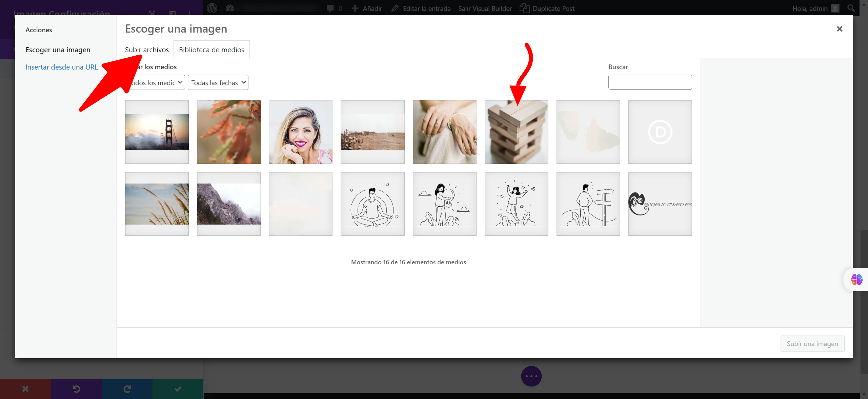Click the purple three-dots builder button
868x399 pixels.
[x=531, y=376]
